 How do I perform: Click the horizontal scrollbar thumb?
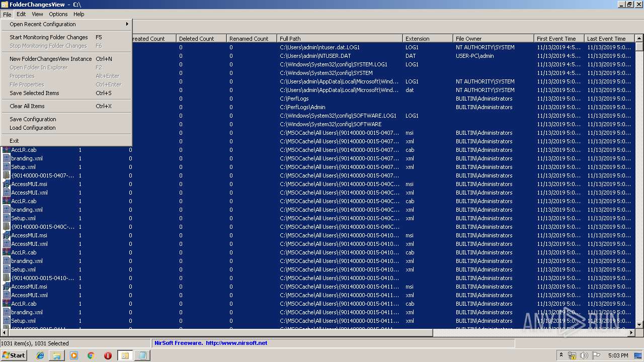[220, 332]
